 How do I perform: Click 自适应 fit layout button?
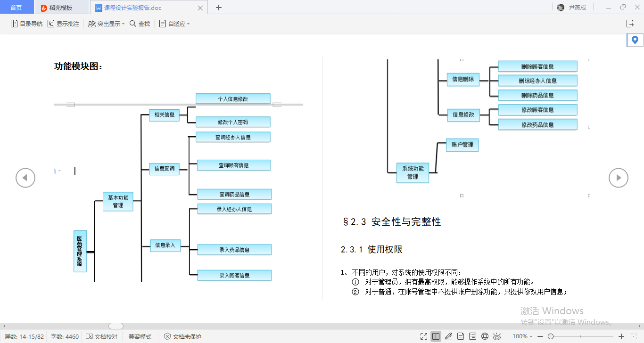(x=172, y=24)
